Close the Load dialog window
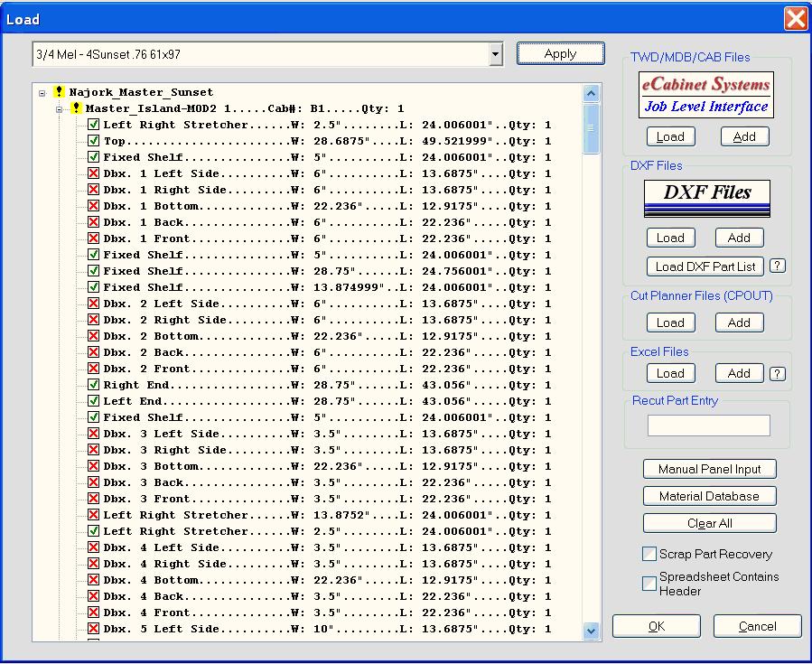This screenshot has height=664, width=812. pyautogui.click(x=795, y=18)
